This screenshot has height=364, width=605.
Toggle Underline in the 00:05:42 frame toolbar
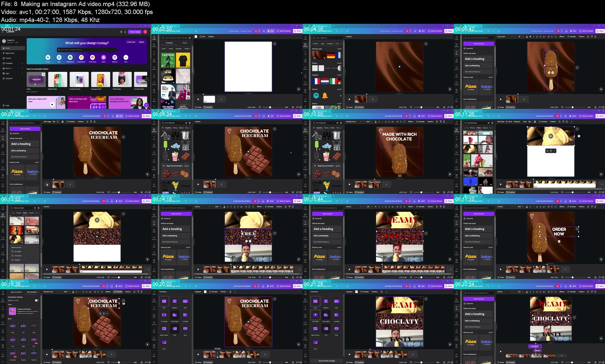pyautogui.click(x=537, y=36)
